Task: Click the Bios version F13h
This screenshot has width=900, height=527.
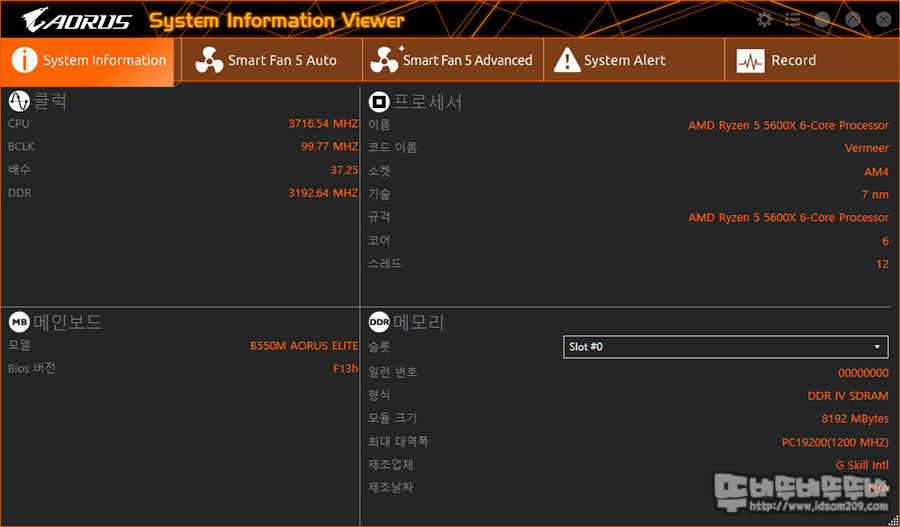Action: (x=346, y=369)
